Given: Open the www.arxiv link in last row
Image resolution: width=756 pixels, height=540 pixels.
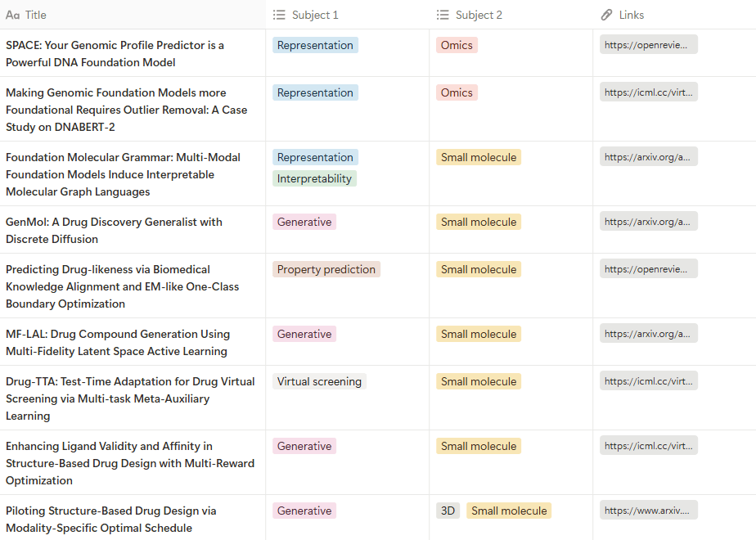Looking at the screenshot, I should (x=649, y=510).
